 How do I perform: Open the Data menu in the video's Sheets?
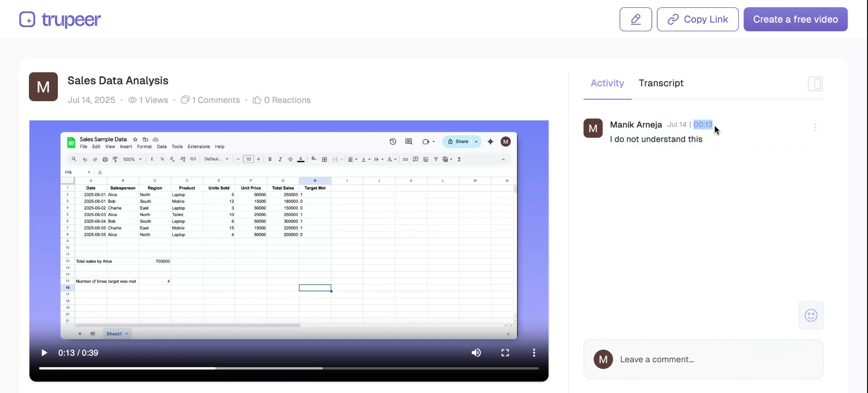tap(162, 147)
